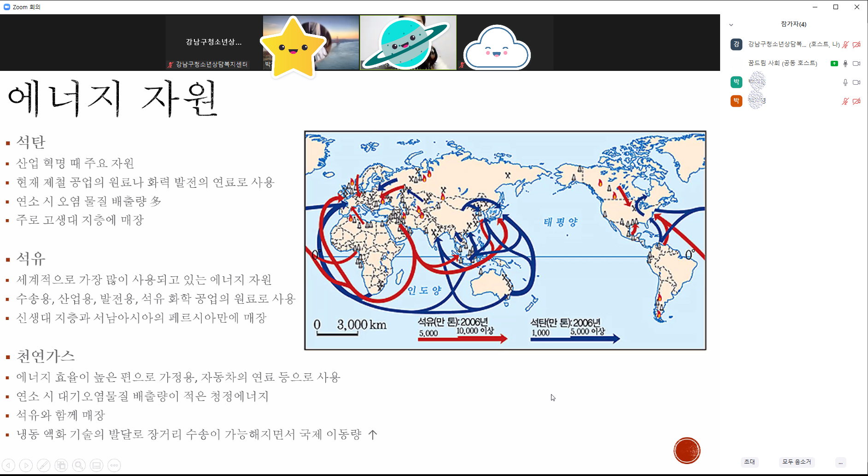Collapse the 참가자 panel with the chevron
Screen dimensions: 868x476
[731, 25]
